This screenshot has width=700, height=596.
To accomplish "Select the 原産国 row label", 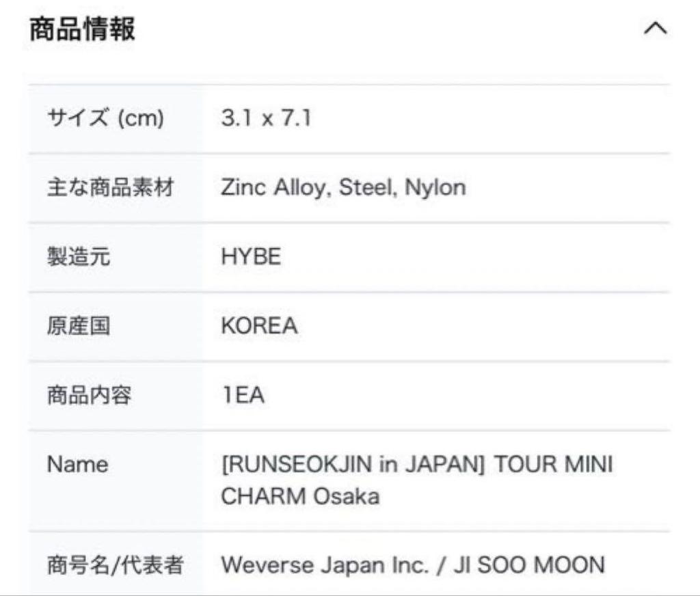I will pos(78,326).
